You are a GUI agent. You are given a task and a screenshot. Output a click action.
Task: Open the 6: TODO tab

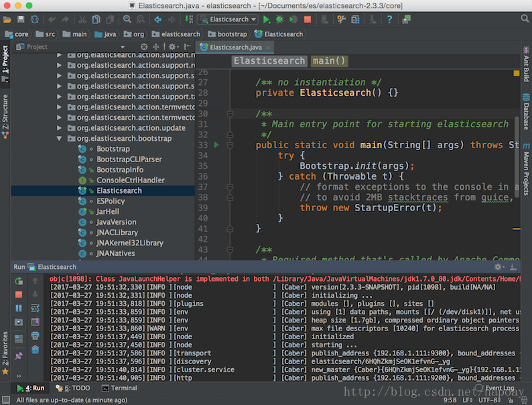73,388
